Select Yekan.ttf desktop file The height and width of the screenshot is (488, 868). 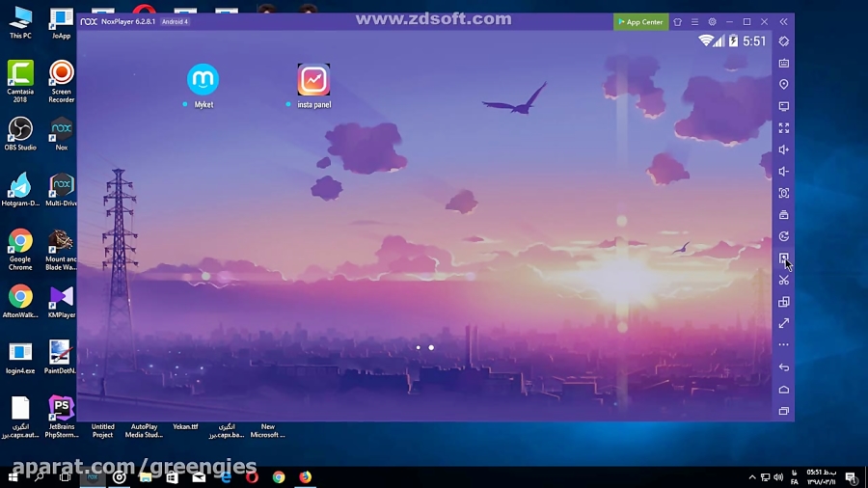[185, 426]
